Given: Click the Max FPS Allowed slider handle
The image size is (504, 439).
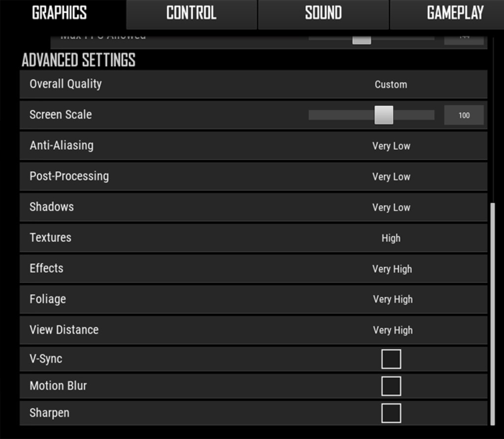Looking at the screenshot, I should tap(362, 40).
